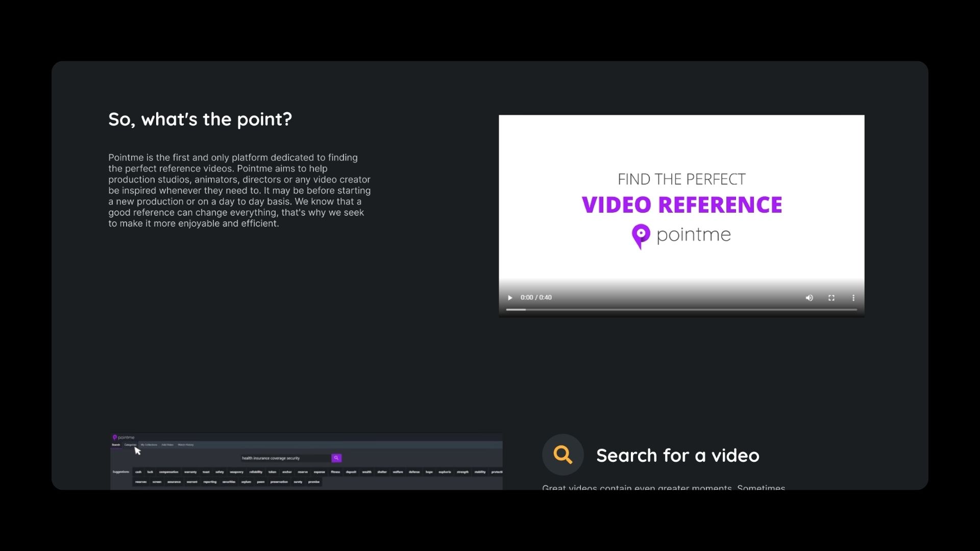Open the video's three-dot options menu
Image resolution: width=980 pixels, height=551 pixels.
(x=853, y=297)
